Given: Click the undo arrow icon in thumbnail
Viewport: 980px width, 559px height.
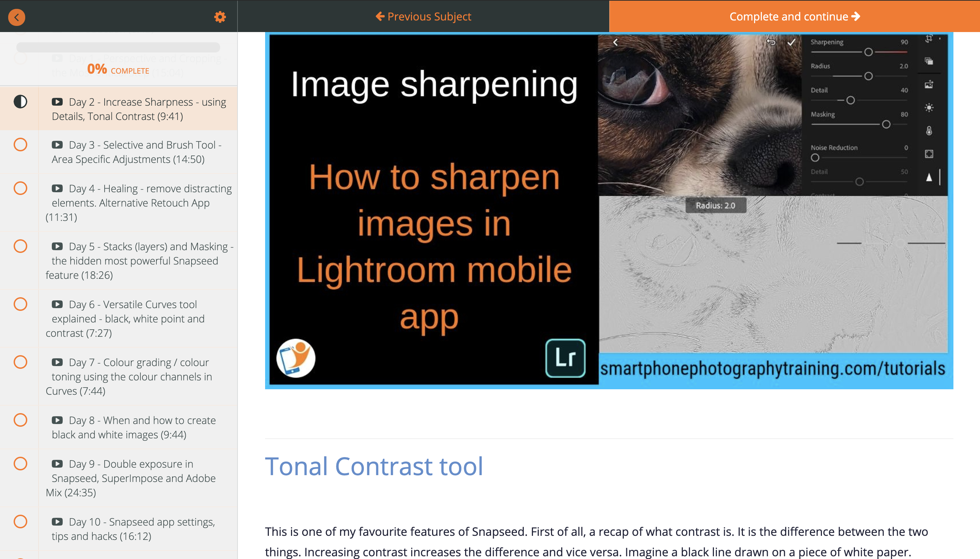Looking at the screenshot, I should 771,42.
